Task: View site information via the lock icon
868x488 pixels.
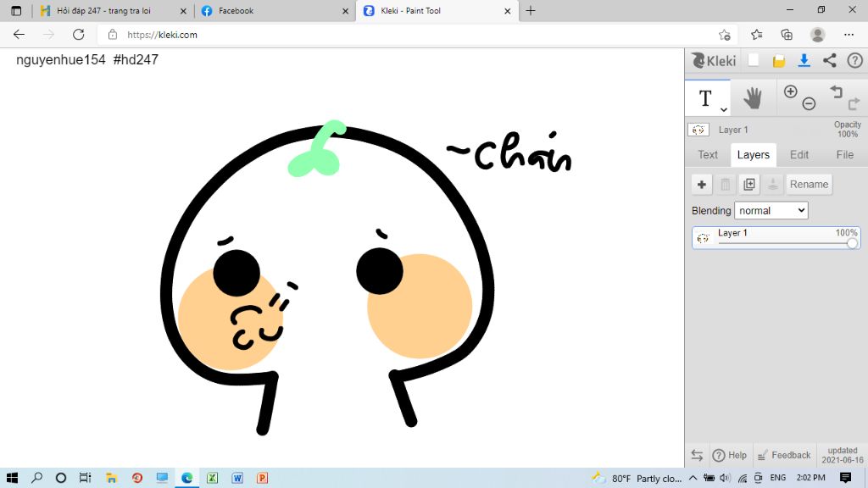Action: click(x=113, y=34)
